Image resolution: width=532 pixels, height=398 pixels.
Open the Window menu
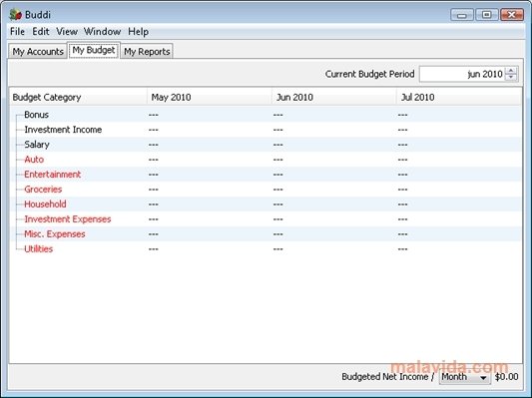(x=102, y=32)
